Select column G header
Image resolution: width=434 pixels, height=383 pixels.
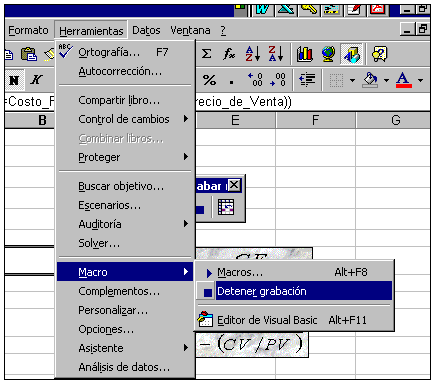point(393,120)
